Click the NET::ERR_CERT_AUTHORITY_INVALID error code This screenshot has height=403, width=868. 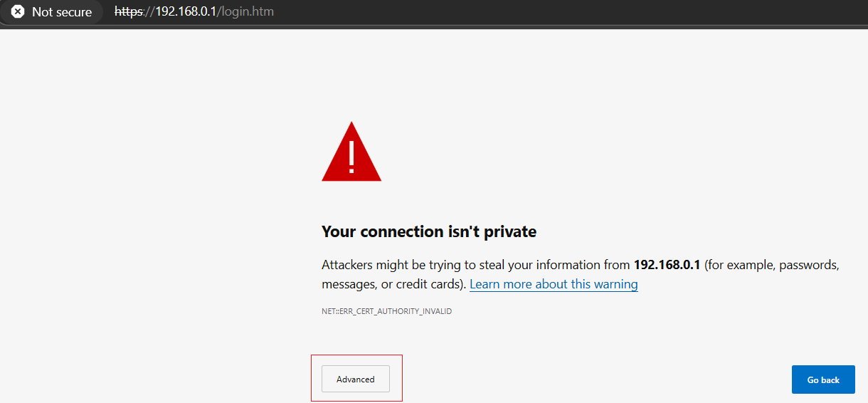(386, 311)
